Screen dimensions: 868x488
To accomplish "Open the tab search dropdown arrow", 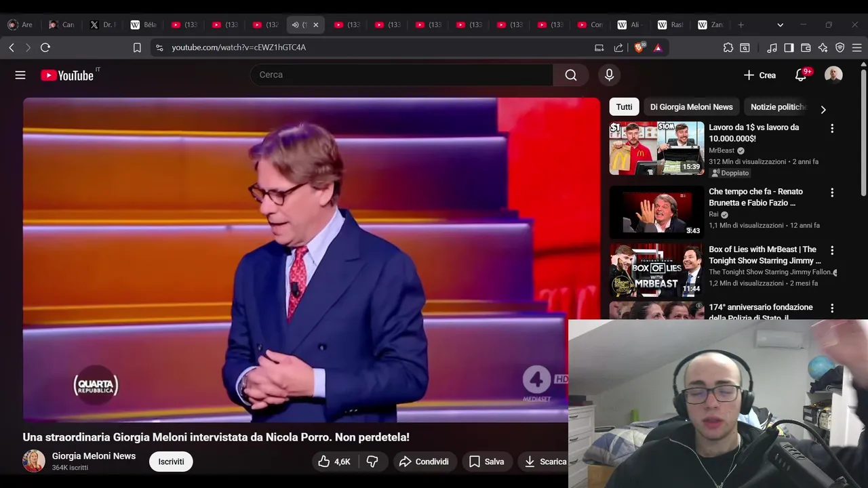I will click(780, 25).
